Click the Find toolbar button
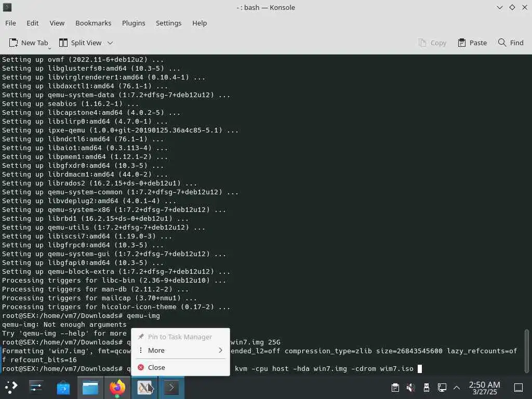The image size is (532, 399). point(511,43)
